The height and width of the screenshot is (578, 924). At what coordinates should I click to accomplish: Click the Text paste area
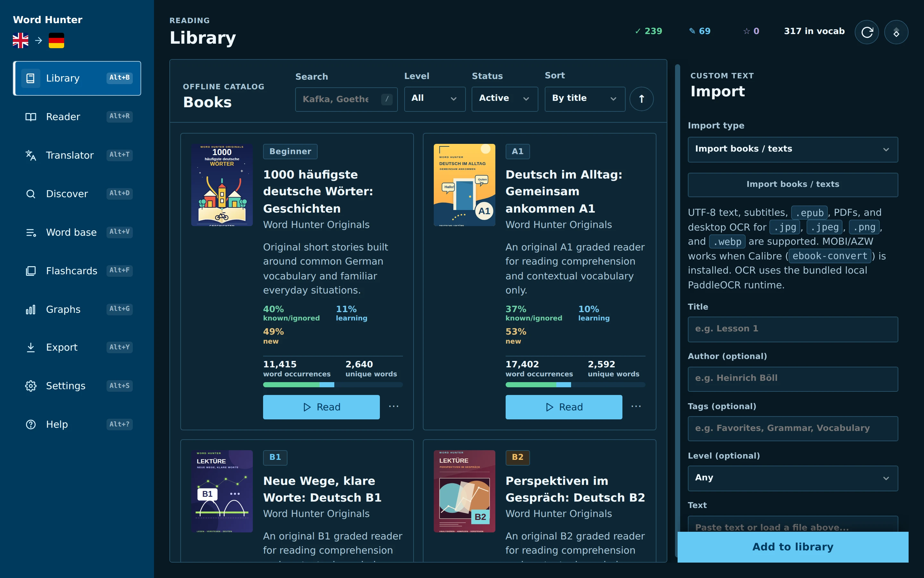[793, 524]
